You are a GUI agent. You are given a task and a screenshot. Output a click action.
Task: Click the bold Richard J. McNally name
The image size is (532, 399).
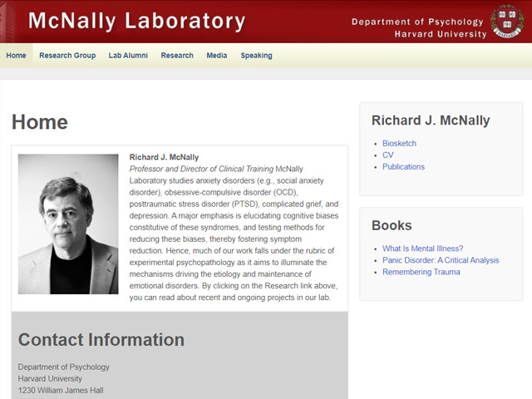pyautogui.click(x=165, y=157)
